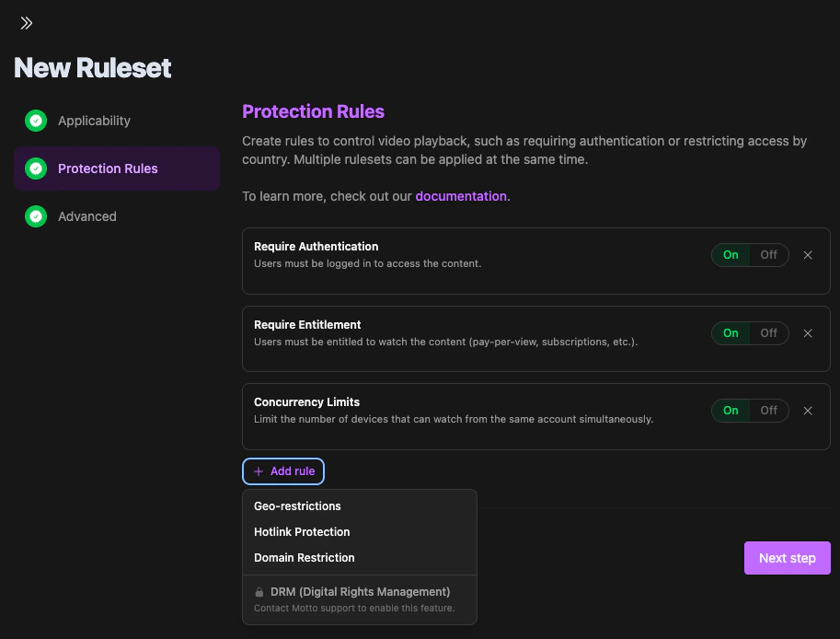Viewport: 840px width, 639px height.
Task: Click the Applicability step green checkmark icon
Action: click(x=36, y=121)
